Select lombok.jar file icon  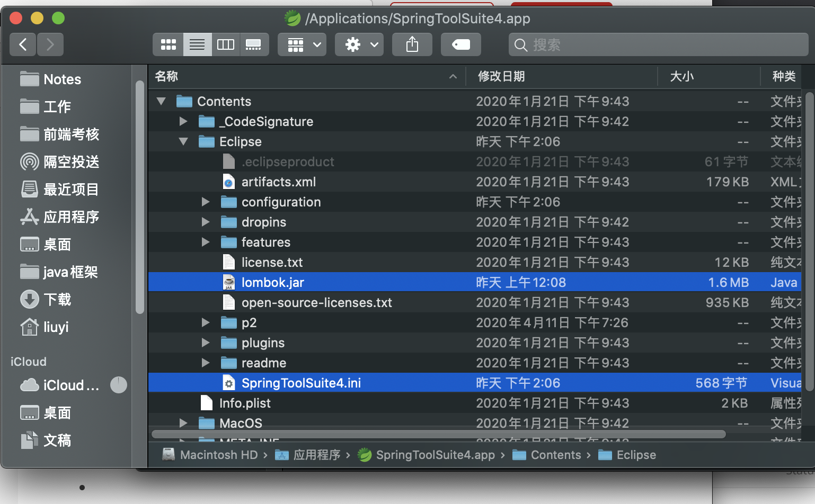(x=229, y=282)
